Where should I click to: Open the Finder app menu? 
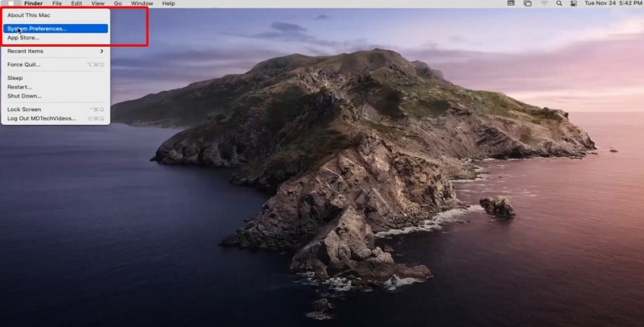[33, 4]
